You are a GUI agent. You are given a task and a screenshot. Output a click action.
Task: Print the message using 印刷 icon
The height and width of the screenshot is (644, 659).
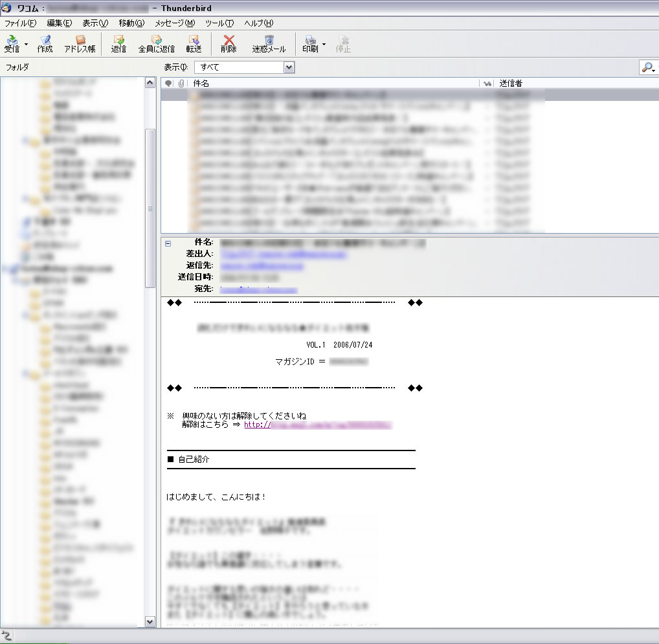click(310, 43)
